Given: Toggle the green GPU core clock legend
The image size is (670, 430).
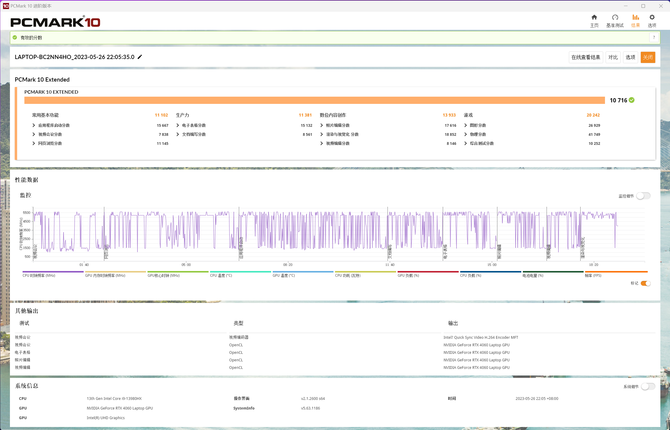Looking at the screenshot, I should [178, 274].
